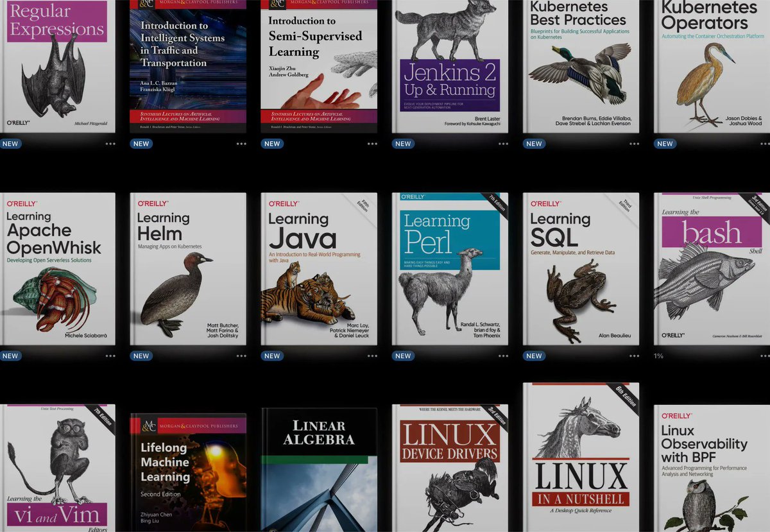770x532 pixels.
Task: Click the 1% progress under bash Shell book
Action: [x=658, y=356]
